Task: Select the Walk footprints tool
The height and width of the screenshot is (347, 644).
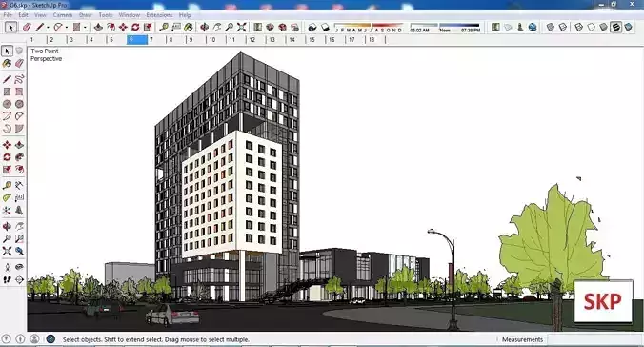Action: [x=7, y=279]
